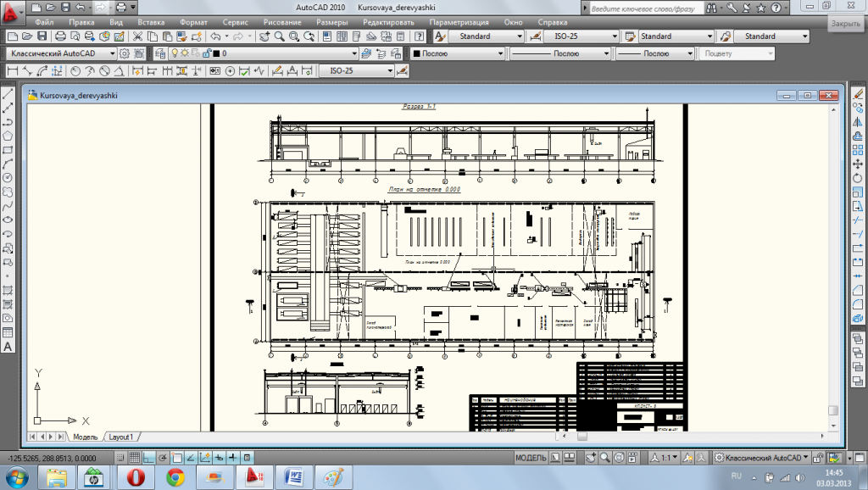This screenshot has height=490, width=868.
Task: Toggle Lineweight display in the status bar
Action: [233, 458]
